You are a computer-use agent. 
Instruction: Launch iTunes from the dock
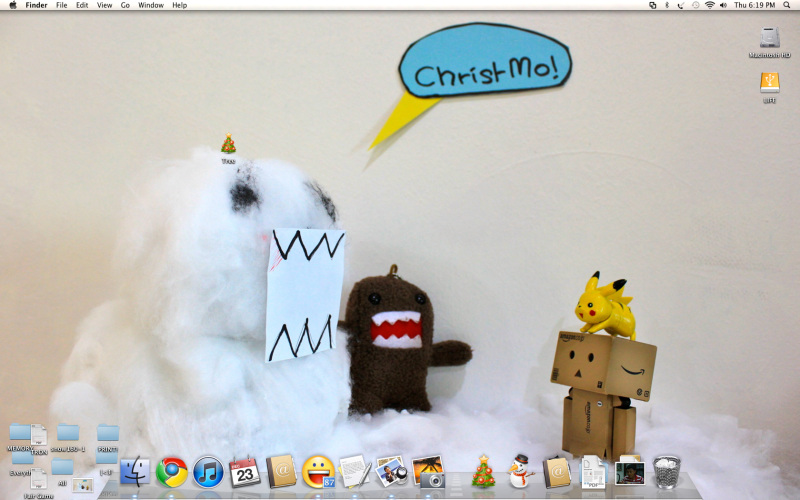208,470
